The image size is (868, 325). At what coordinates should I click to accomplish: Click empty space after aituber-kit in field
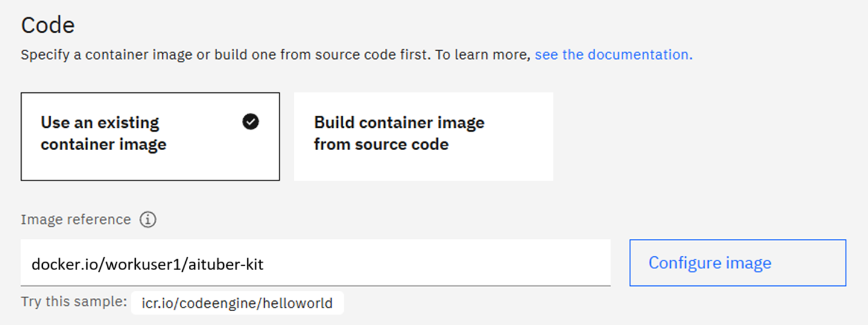(x=434, y=263)
